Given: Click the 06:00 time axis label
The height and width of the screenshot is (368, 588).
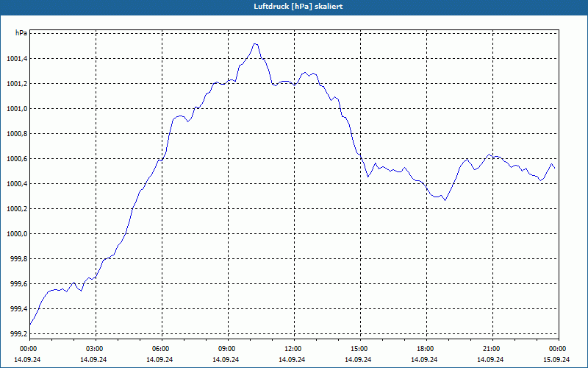Looking at the screenshot, I should tap(162, 349).
